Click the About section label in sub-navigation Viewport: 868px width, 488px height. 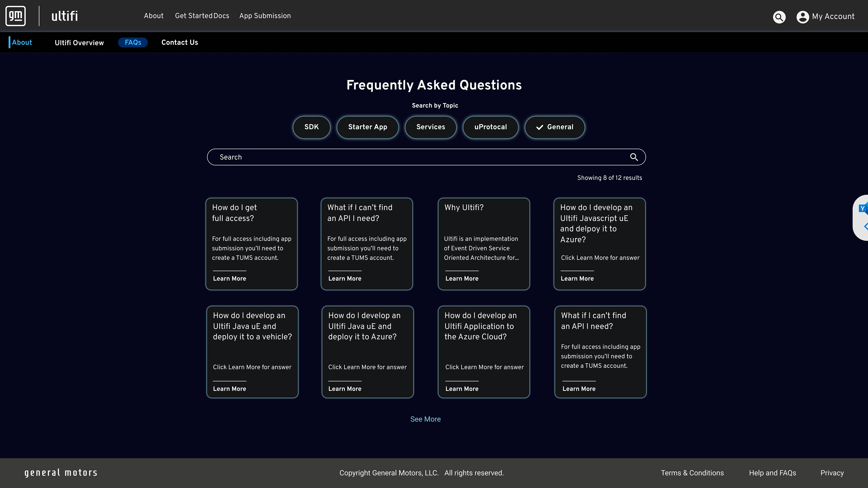click(22, 42)
